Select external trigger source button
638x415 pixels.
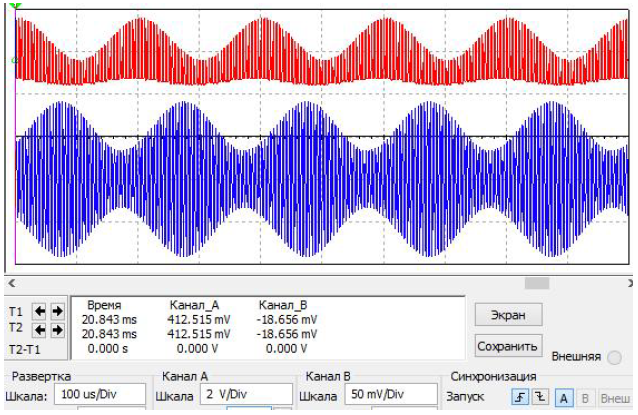[614, 397]
